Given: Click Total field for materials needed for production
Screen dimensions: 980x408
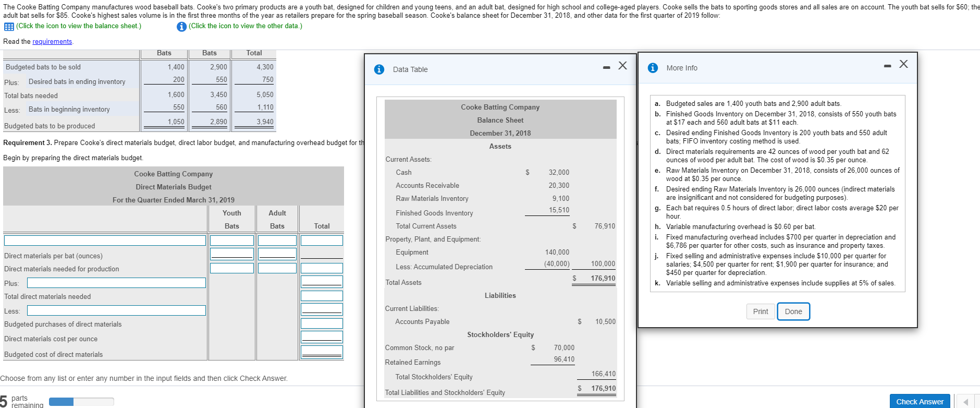Looking at the screenshot, I should pos(322,268).
